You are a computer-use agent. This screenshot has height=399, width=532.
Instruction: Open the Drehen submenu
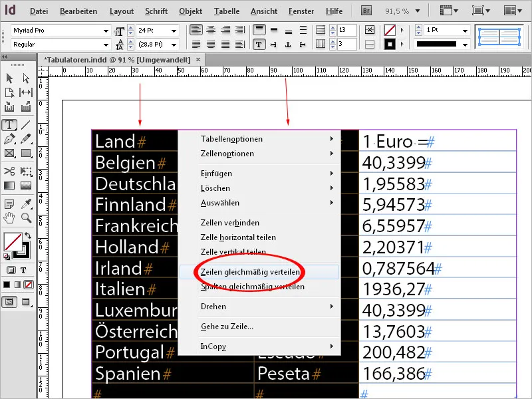[x=259, y=307]
